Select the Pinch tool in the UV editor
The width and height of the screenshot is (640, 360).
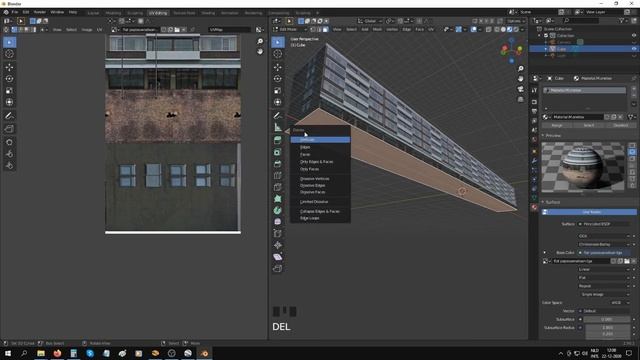coord(9,166)
